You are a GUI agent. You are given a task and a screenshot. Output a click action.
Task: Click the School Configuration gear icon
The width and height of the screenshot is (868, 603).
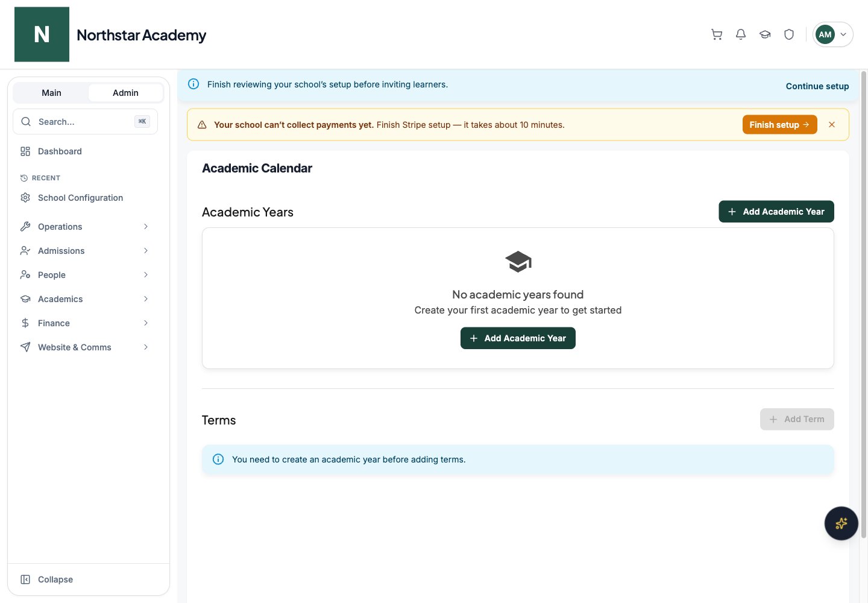tap(25, 198)
